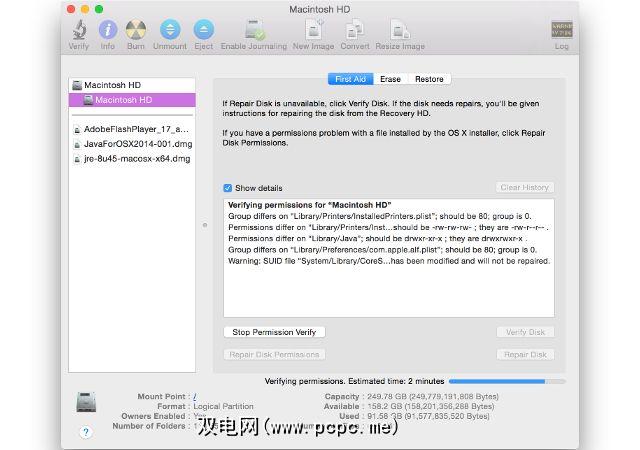Screen dimensions: 640x450
Task: Click the Resize Image toolbar icon
Action: (400, 30)
